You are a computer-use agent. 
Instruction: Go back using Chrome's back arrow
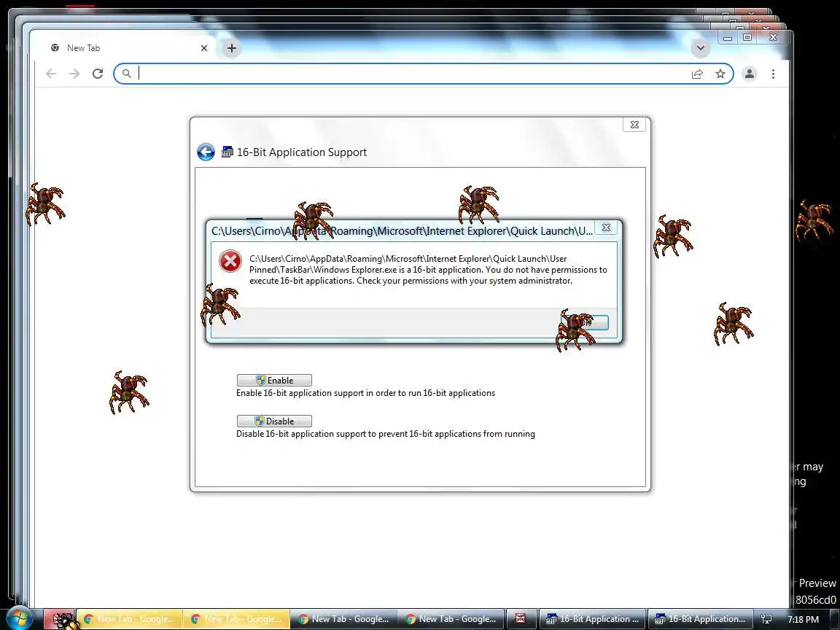pos(52,74)
